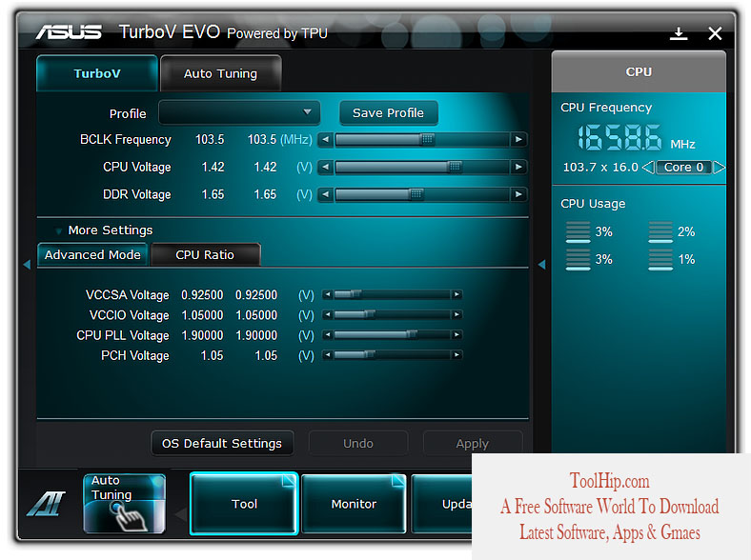Open the Auto Tuning launcher with hand icon

[124, 503]
